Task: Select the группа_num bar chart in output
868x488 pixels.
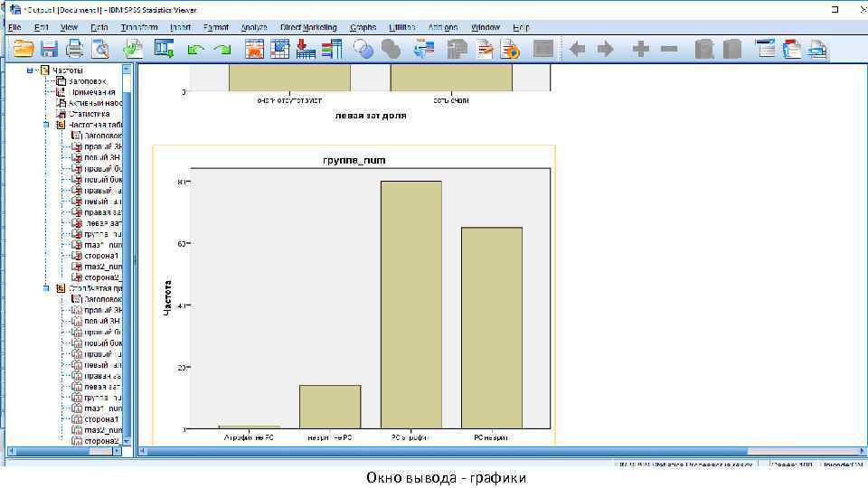Action: point(354,295)
